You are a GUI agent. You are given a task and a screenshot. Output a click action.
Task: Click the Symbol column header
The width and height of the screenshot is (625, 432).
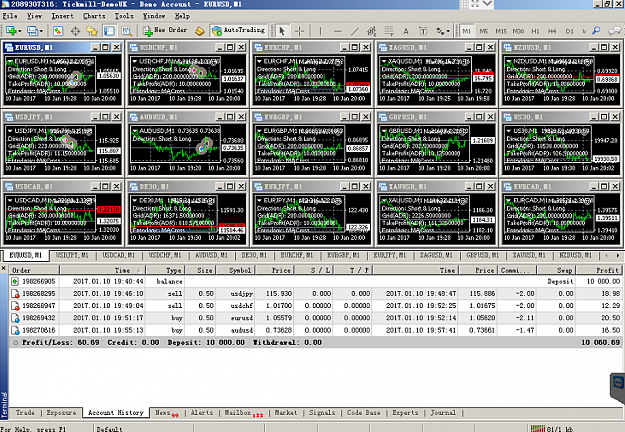point(235,270)
